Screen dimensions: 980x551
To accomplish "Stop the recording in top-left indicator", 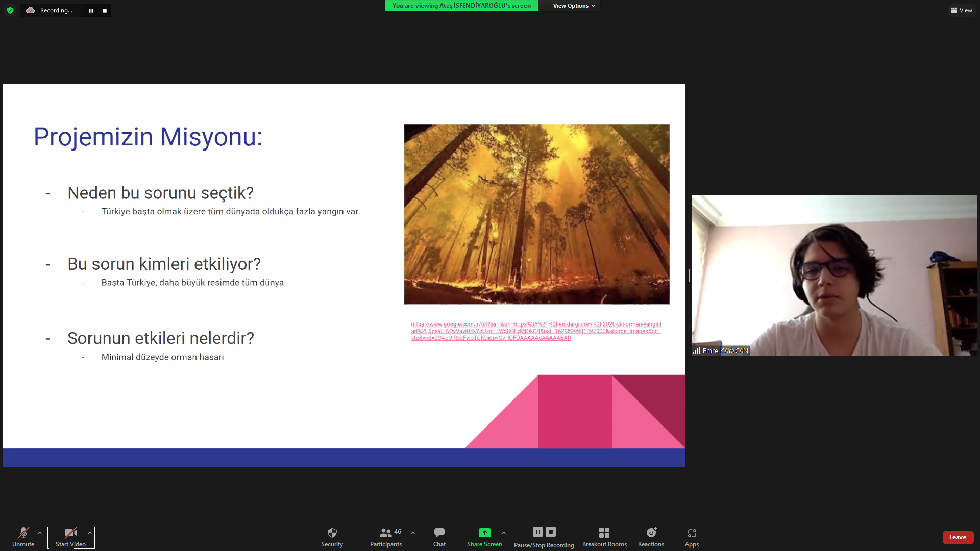I will click(x=105, y=11).
